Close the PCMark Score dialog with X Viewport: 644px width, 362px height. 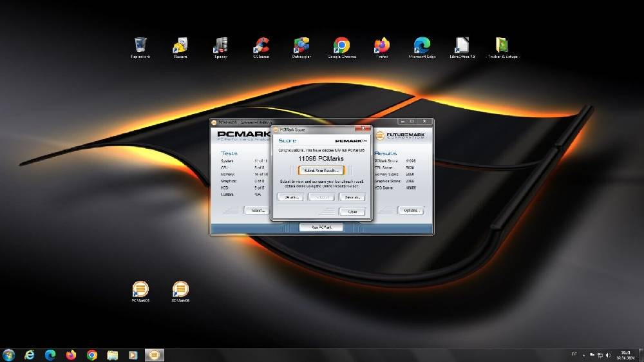coord(363,129)
